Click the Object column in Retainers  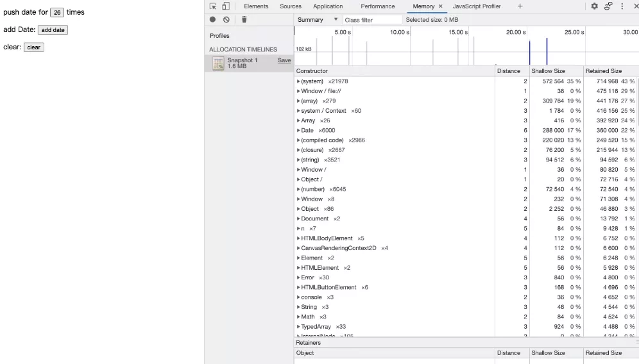pyautogui.click(x=395, y=353)
